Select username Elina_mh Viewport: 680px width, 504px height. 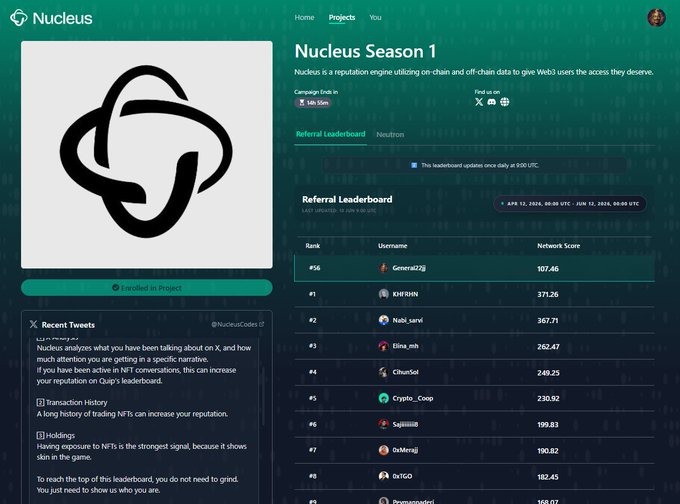coord(405,346)
